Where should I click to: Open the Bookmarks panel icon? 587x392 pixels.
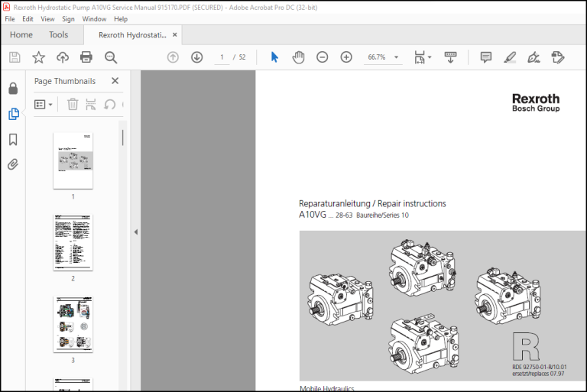(13, 139)
